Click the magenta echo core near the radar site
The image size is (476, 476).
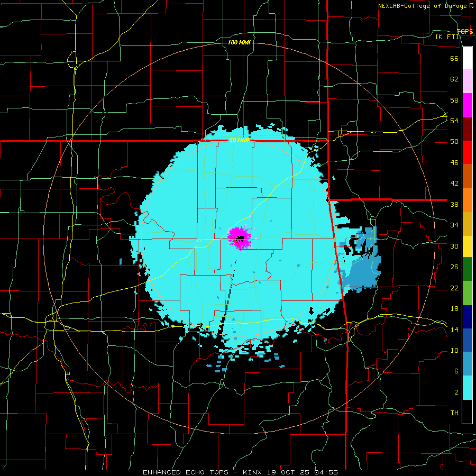[240, 238]
